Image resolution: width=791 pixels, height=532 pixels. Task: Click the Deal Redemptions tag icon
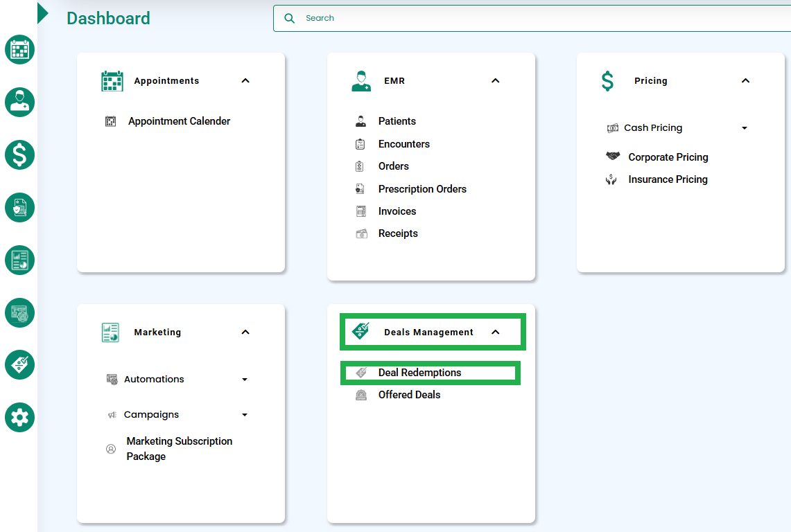(361, 373)
